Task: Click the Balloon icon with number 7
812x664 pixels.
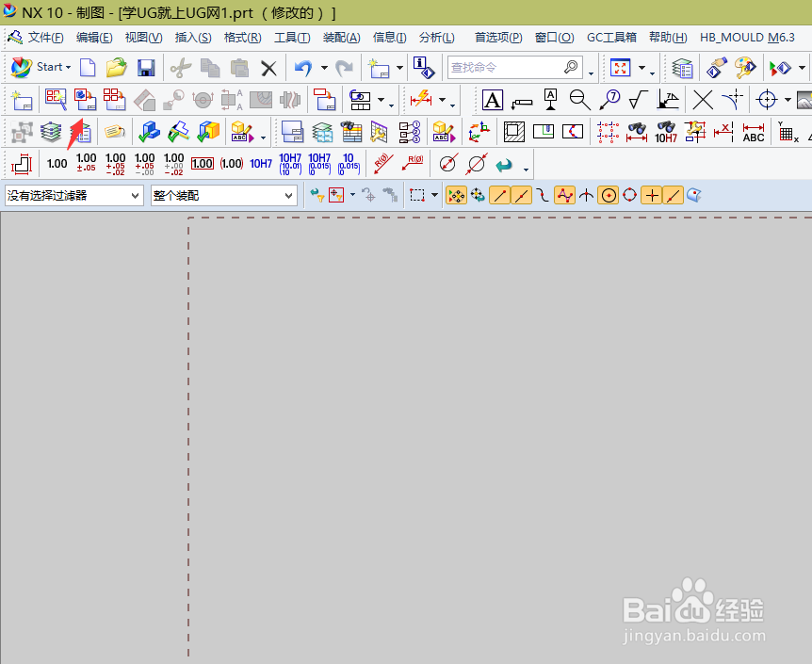Action: (609, 99)
